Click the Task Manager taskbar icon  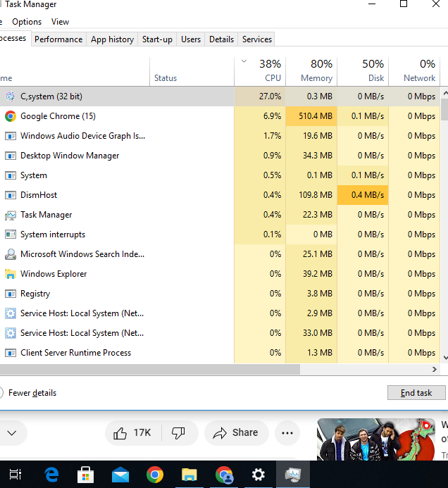pos(292,475)
